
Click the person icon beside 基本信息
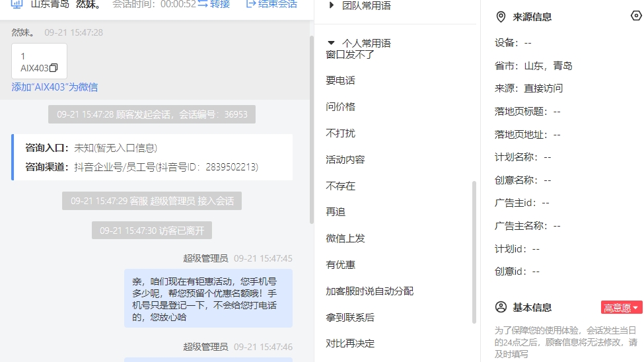click(x=501, y=307)
